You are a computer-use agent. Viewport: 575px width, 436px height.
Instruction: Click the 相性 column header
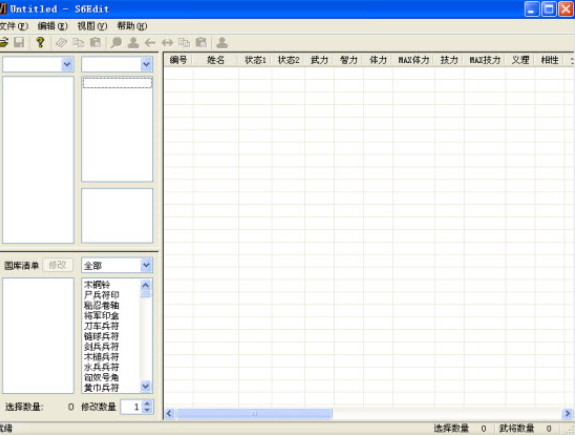(550, 60)
